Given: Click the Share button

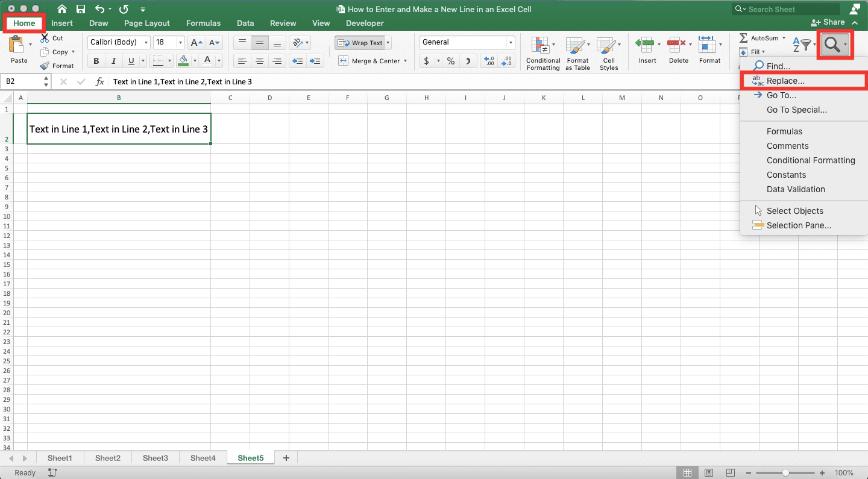Looking at the screenshot, I should (x=828, y=22).
